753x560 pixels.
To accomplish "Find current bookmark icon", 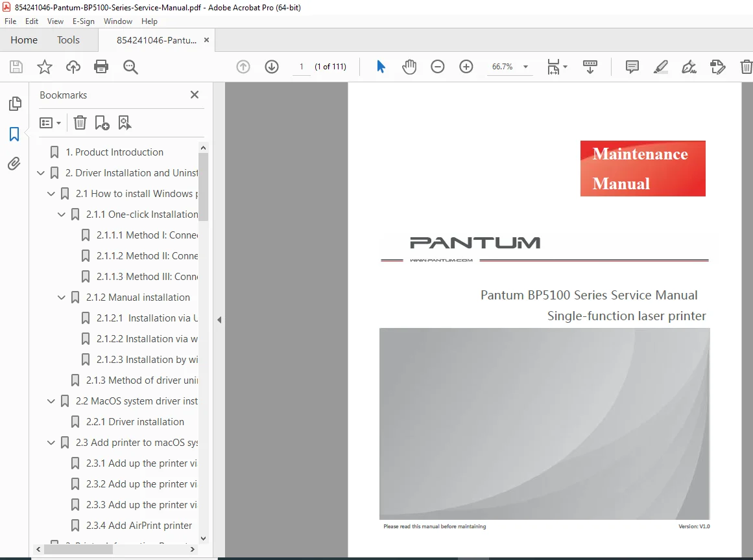I will [125, 123].
